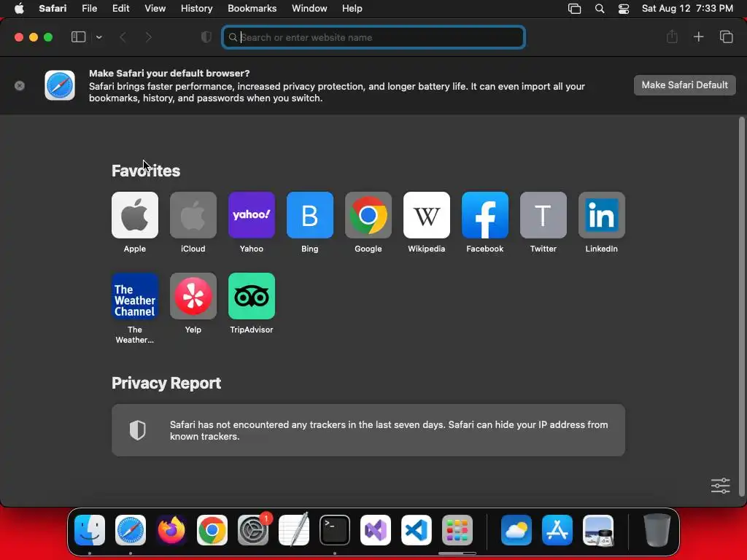Open Stage Manager menu bar icon
747x560 pixels.
click(x=575, y=9)
